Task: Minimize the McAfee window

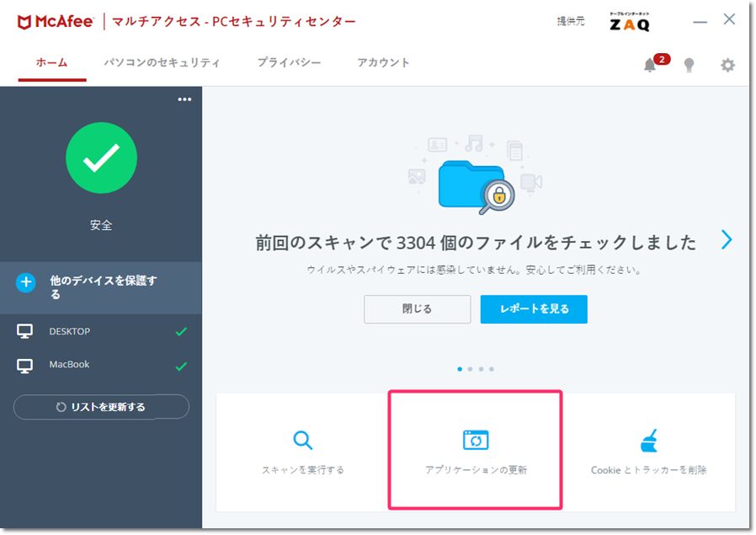Action: (700, 22)
